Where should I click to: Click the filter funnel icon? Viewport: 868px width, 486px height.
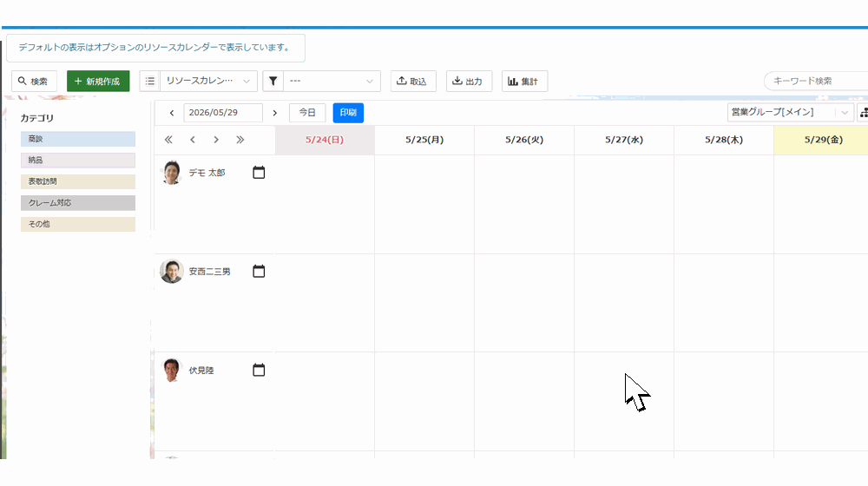pyautogui.click(x=273, y=82)
